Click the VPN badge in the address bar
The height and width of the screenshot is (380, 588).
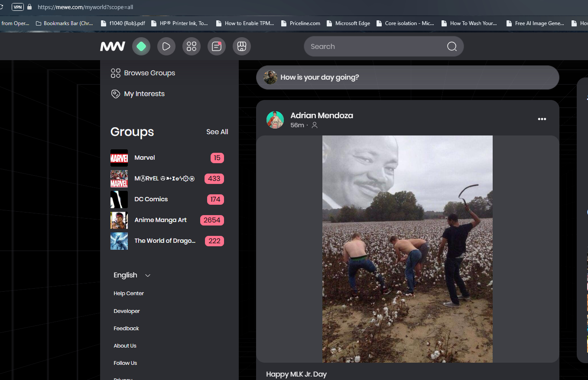pos(18,7)
